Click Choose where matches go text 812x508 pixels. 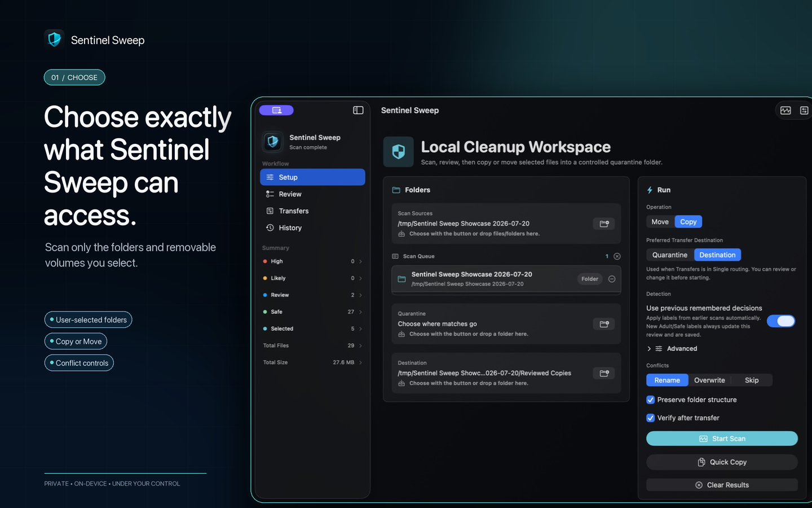(x=438, y=324)
